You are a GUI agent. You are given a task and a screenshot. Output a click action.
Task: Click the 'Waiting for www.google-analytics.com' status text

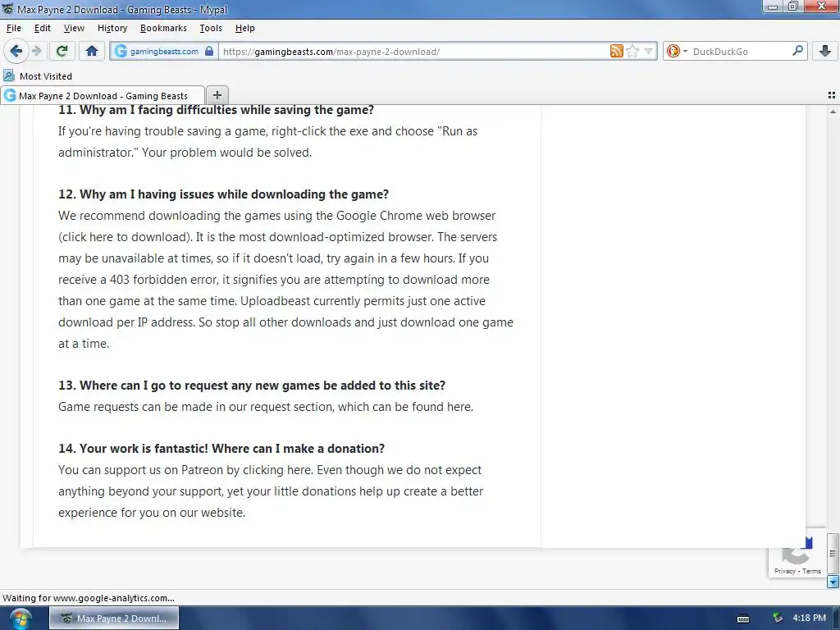[x=89, y=598]
